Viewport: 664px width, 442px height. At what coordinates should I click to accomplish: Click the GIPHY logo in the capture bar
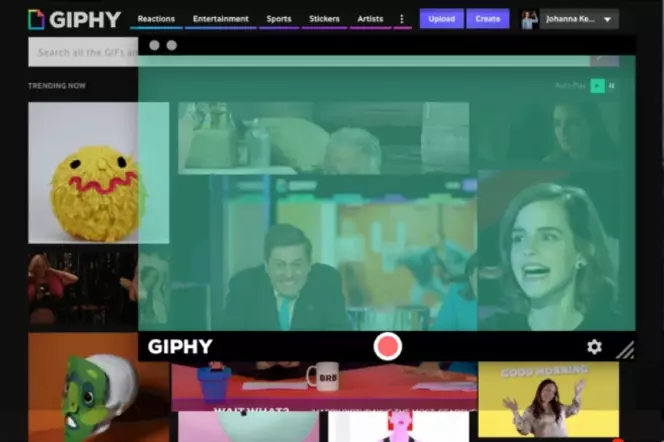[180, 347]
